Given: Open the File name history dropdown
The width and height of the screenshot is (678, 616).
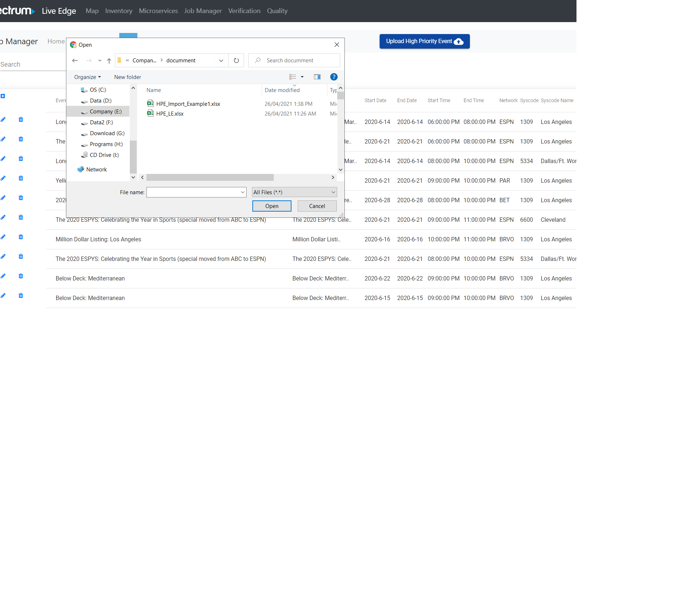Looking at the screenshot, I should coord(243,192).
